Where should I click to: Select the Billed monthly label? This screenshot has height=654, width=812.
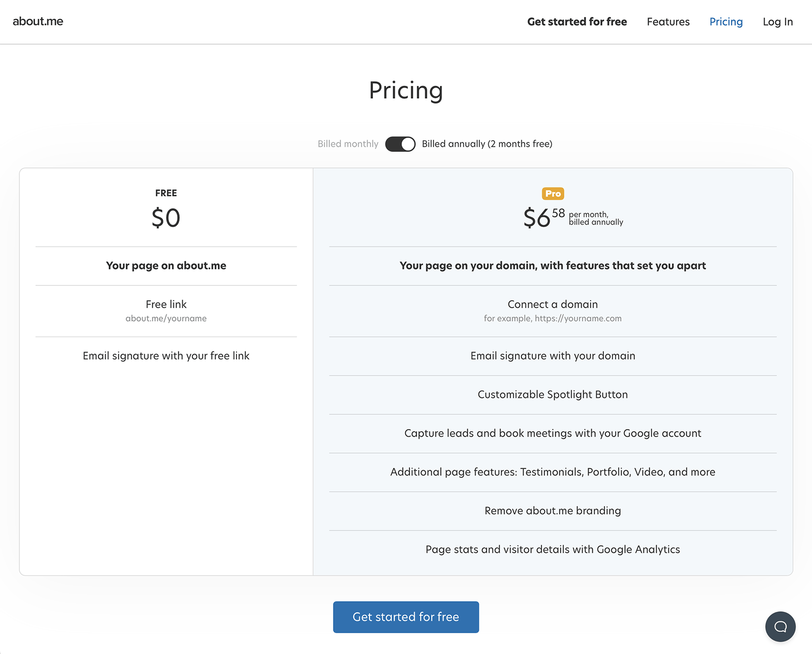(x=348, y=144)
